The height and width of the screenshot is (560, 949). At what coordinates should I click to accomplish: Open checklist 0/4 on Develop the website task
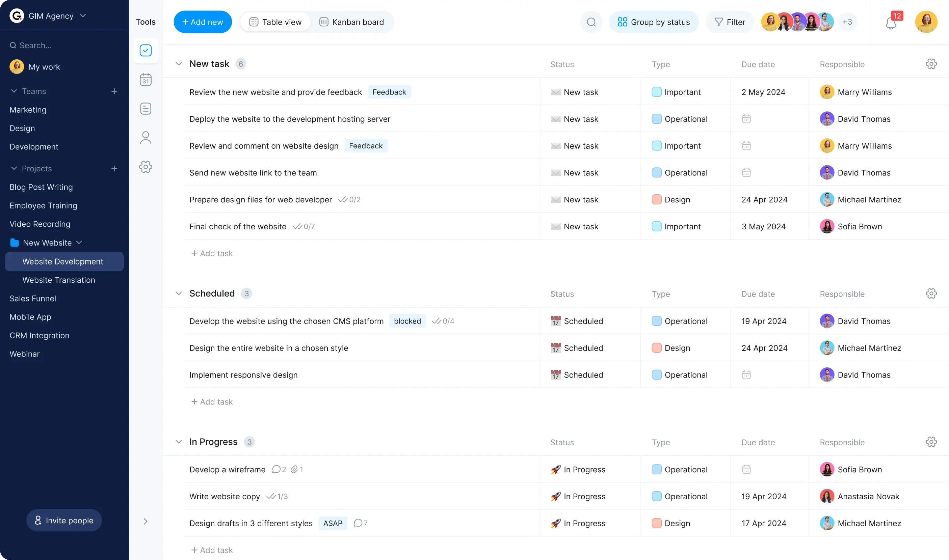click(443, 321)
